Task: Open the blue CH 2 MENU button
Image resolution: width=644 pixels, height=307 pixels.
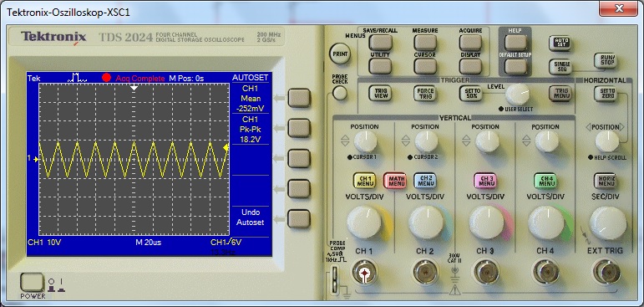Action: click(425, 181)
